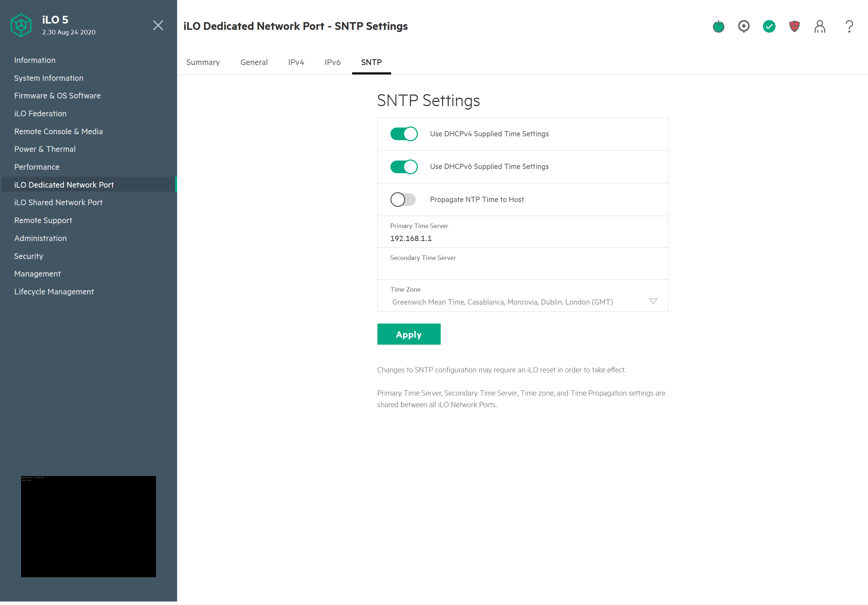Switch to the Summary tab

[203, 62]
